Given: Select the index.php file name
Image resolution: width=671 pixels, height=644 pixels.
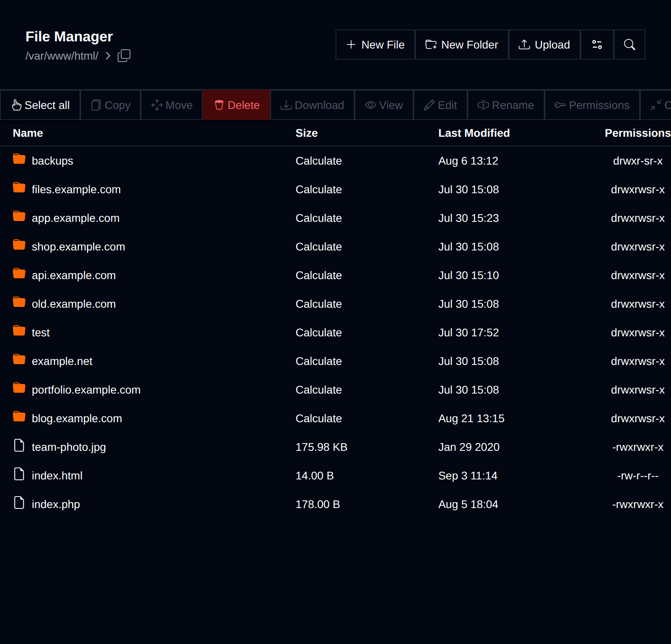Looking at the screenshot, I should pyautogui.click(x=56, y=504).
